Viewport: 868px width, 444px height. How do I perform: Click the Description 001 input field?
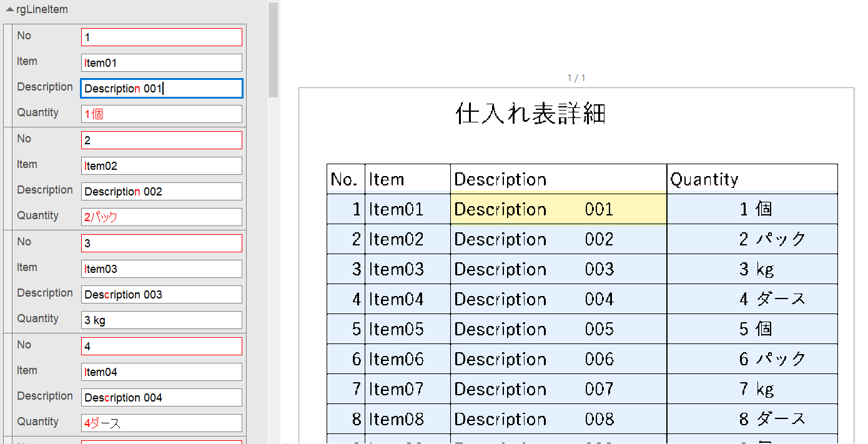tap(162, 88)
